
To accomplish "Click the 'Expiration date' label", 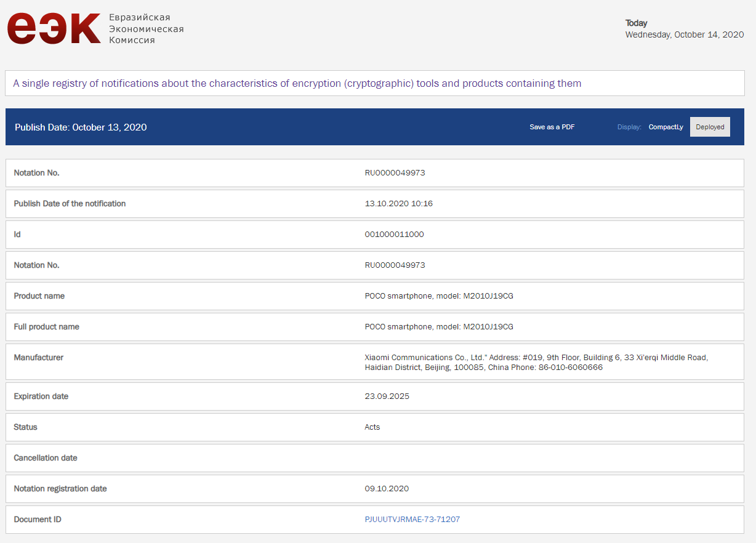I will point(41,396).
